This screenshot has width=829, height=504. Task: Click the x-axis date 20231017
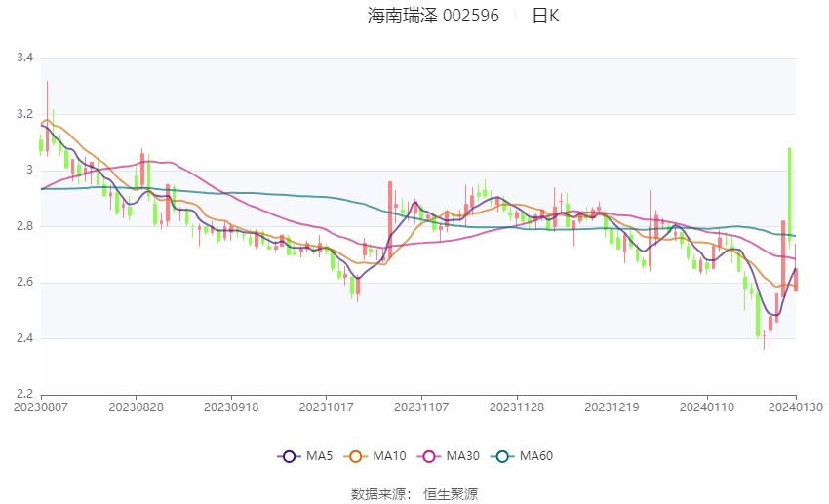pos(326,407)
